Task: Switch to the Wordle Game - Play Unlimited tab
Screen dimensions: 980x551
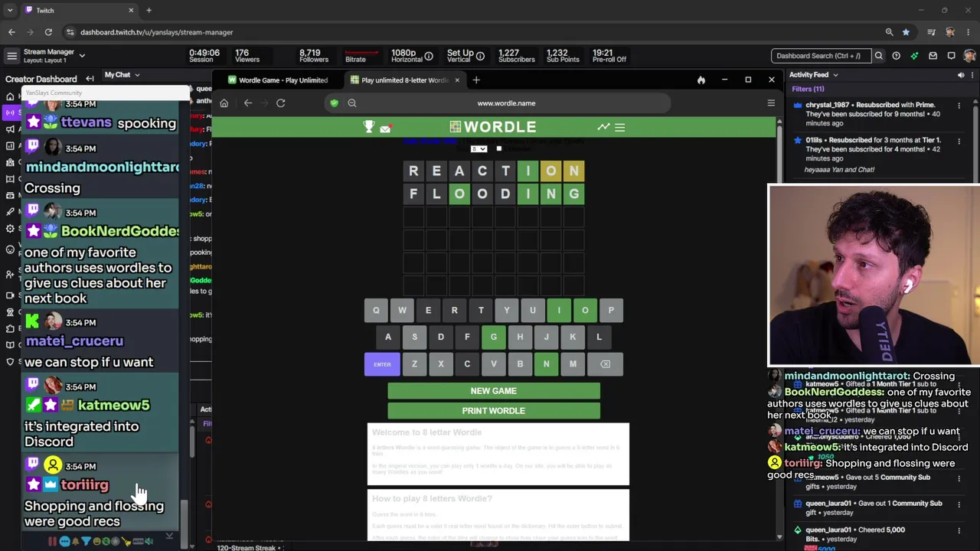Action: (x=279, y=80)
